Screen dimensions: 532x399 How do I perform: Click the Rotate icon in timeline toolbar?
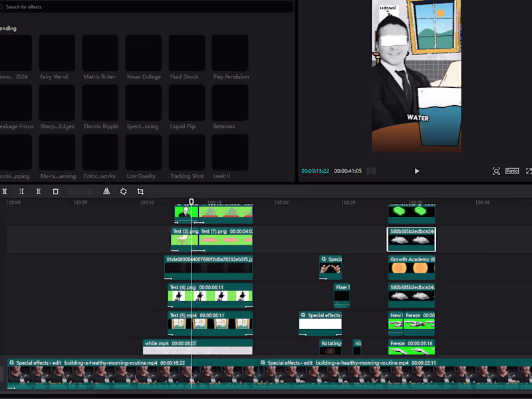tap(124, 192)
